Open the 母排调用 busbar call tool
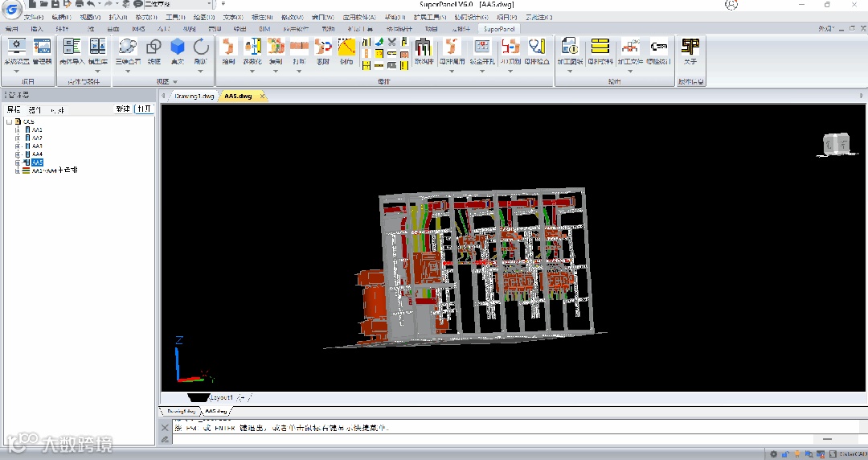868x460 pixels. click(452, 51)
